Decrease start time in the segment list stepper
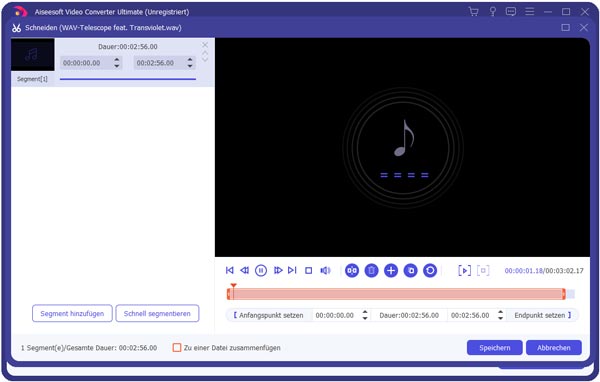600x382 pixels. [117, 66]
